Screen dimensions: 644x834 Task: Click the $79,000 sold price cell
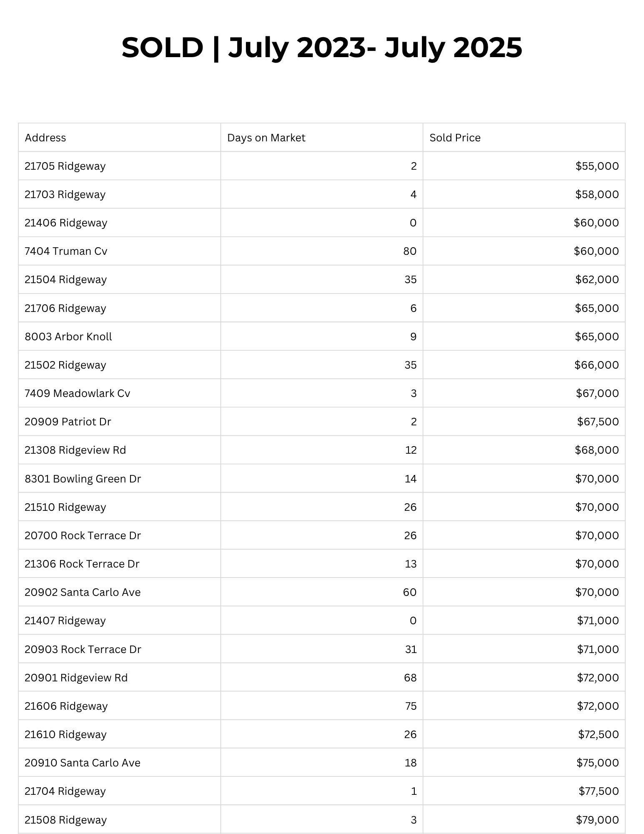click(597, 820)
